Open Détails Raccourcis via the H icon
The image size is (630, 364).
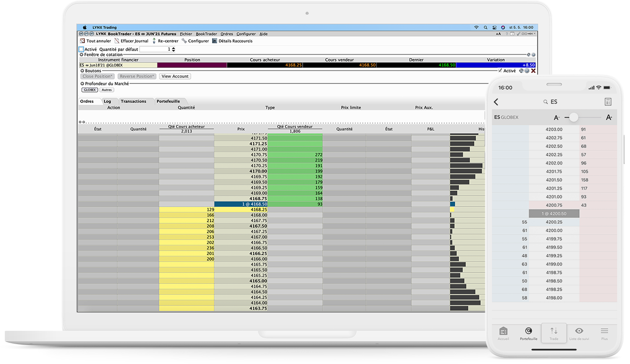coord(214,41)
